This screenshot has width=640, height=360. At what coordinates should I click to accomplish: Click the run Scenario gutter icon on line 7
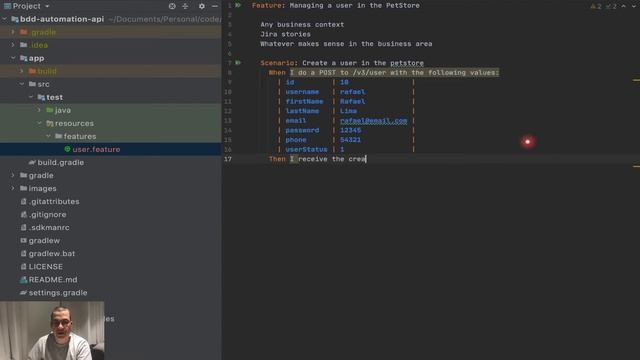click(x=238, y=63)
